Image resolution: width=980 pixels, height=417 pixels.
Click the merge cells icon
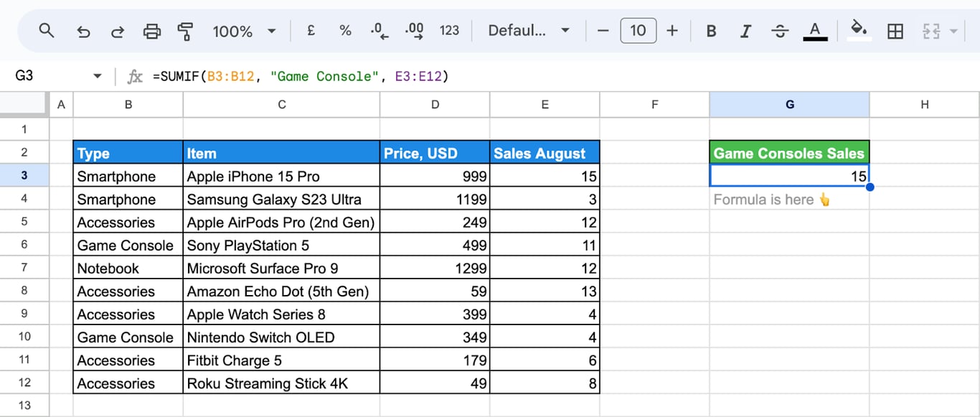click(932, 31)
